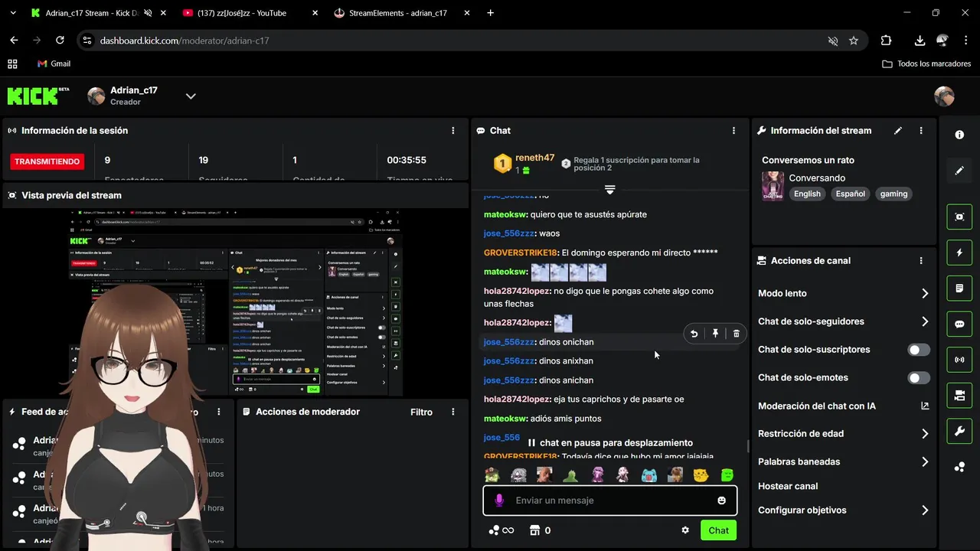Expand Configurar objetivos options
Viewport: 980px width, 551px height.
[925, 510]
